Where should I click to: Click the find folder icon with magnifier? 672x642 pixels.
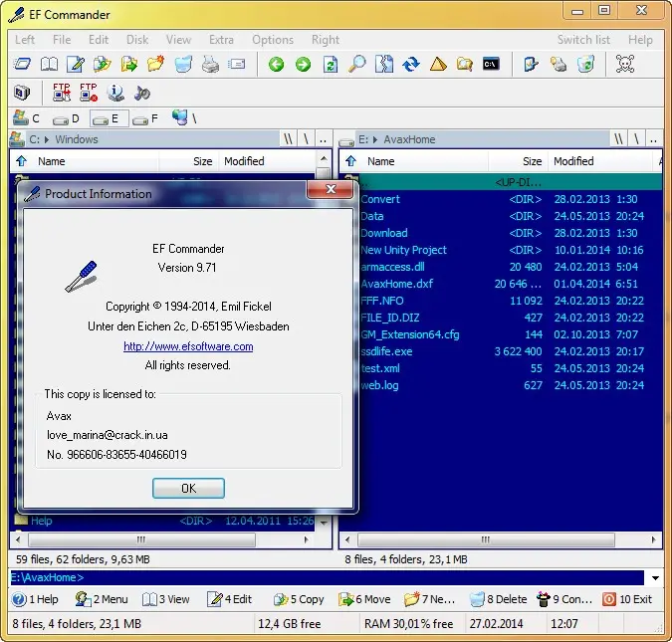coord(465,65)
